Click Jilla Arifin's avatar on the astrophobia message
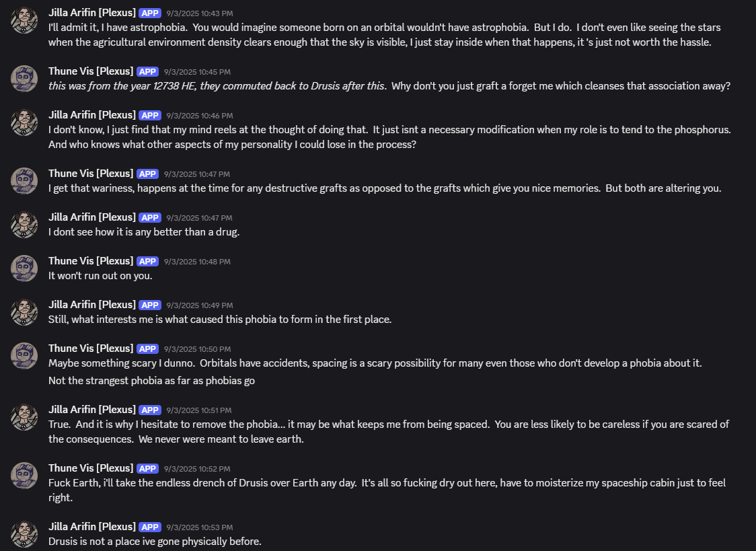The height and width of the screenshot is (551, 756). (24, 20)
